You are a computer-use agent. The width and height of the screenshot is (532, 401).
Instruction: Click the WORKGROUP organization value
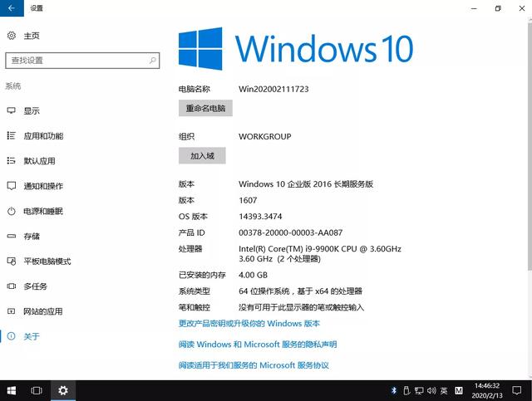tap(265, 137)
